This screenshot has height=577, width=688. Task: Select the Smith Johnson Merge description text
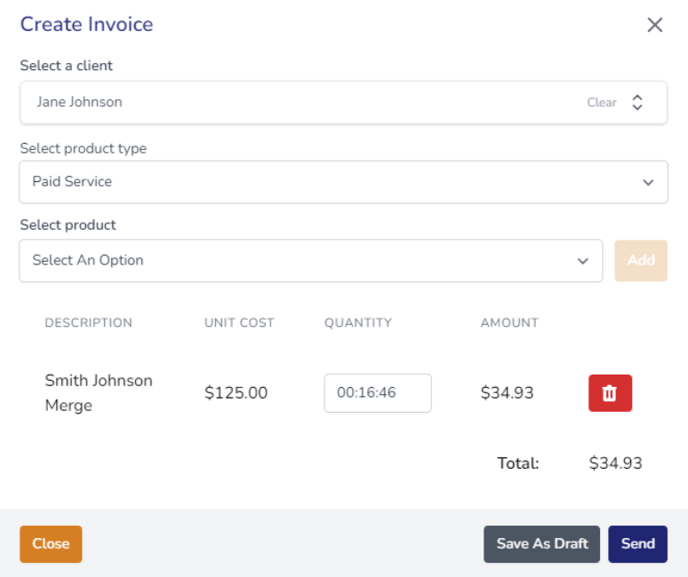pyautogui.click(x=99, y=393)
